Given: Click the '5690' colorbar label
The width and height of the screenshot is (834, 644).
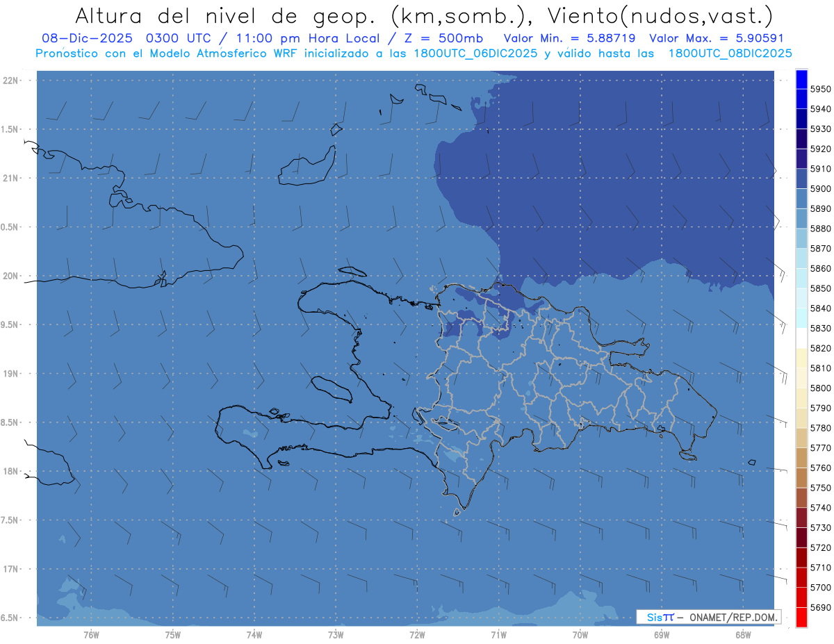Looking at the screenshot, I should pyautogui.click(x=820, y=607).
